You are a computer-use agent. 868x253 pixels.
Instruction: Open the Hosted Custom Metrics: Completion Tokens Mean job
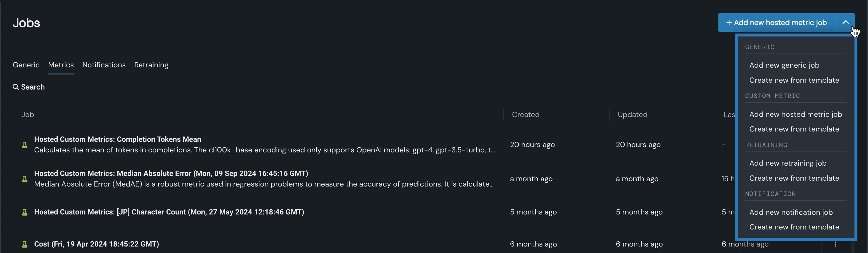pos(117,139)
